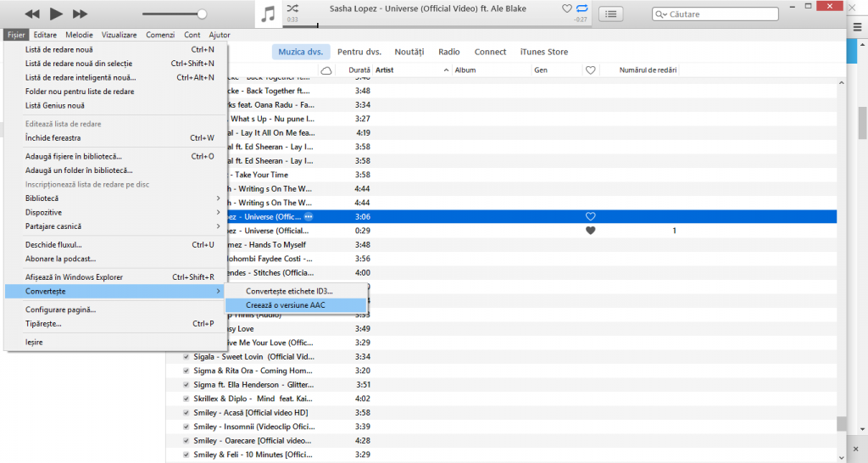Open the Editare menu
This screenshot has width=868, height=463.
coord(45,35)
